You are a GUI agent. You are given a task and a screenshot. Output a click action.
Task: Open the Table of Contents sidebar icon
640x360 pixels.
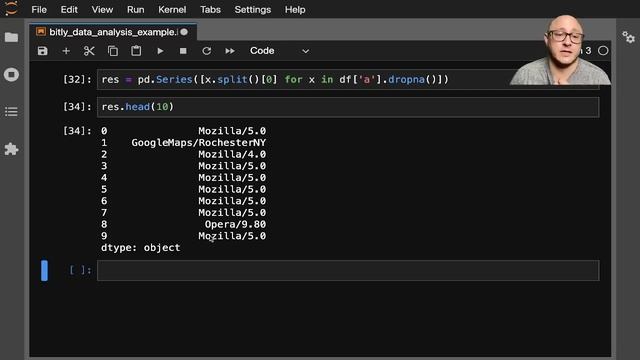[x=11, y=111]
